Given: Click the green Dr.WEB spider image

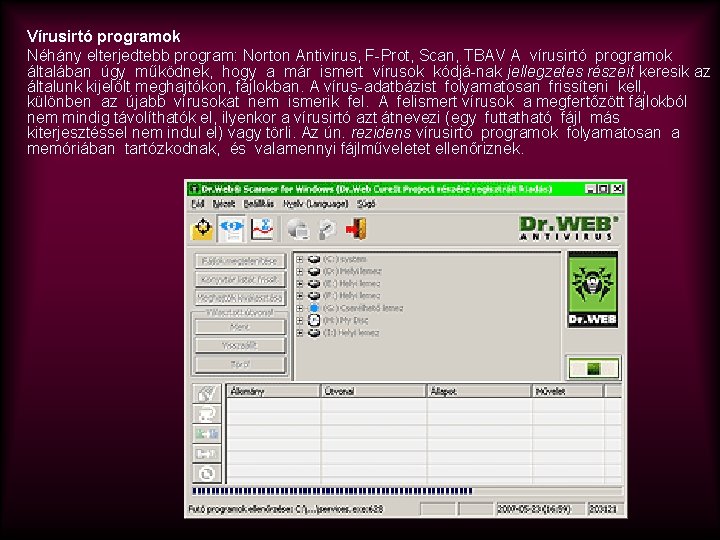Looking at the screenshot, I should pos(592,289).
